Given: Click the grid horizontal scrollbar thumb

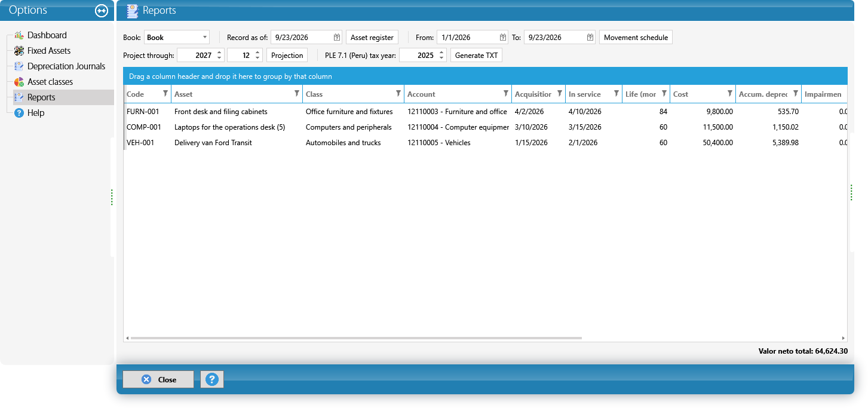Looking at the screenshot, I should tap(356, 338).
